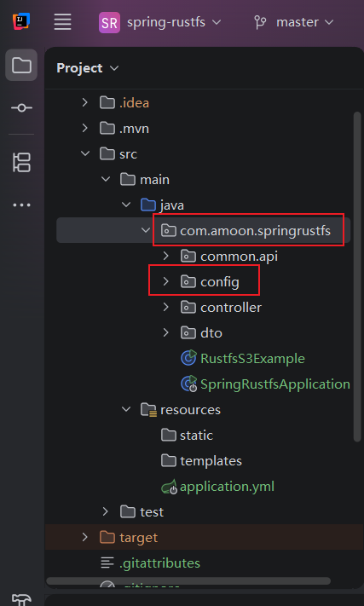Open the Structure tool window icon
Image resolution: width=364 pixels, height=606 pixels.
[21, 162]
